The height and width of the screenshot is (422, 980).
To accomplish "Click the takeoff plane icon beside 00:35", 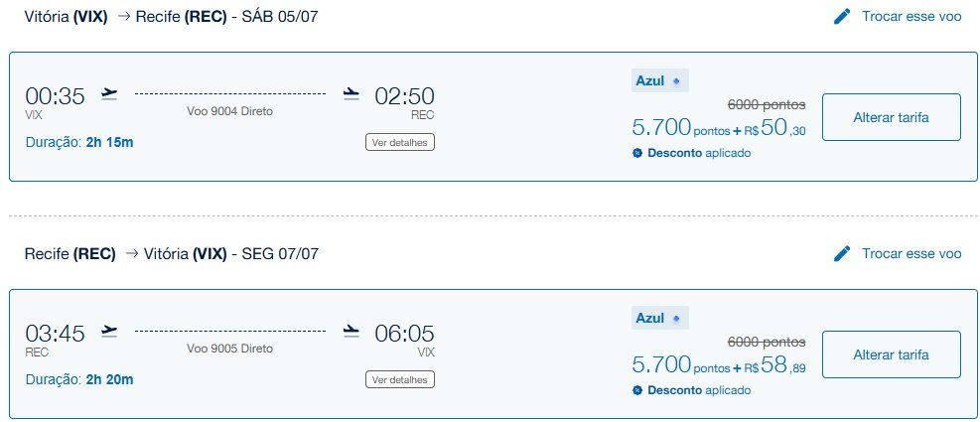I will click(109, 94).
